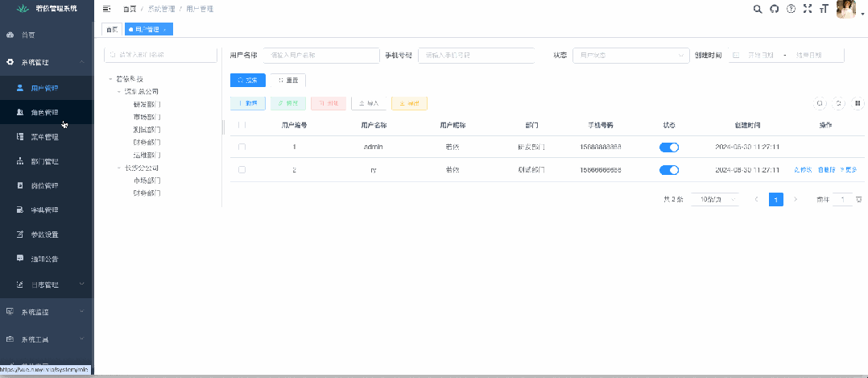Screen dimensions: 868x378
Task: Click the blue 搜索 search button
Action: [x=247, y=81]
